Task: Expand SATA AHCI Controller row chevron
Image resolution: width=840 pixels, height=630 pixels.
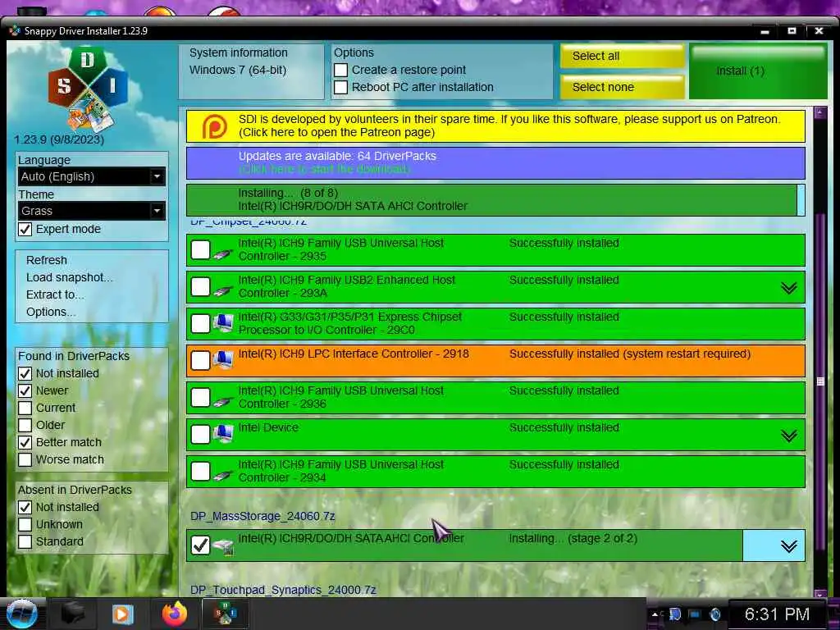Action: [788, 546]
